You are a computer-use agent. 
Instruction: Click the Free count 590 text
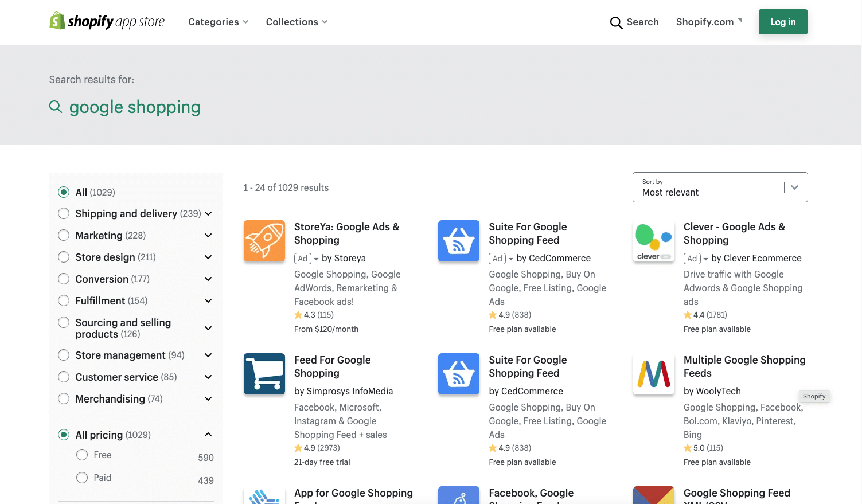(x=206, y=458)
